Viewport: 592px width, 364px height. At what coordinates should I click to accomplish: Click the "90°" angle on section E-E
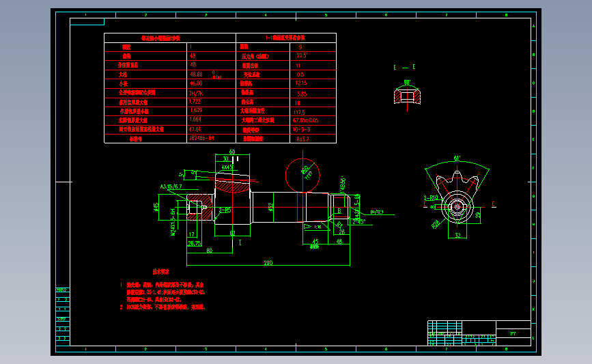[407, 83]
